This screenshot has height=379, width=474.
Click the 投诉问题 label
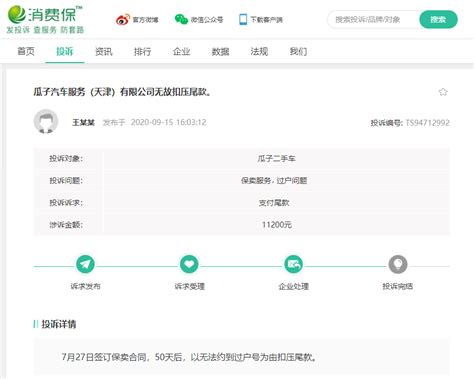(66, 180)
